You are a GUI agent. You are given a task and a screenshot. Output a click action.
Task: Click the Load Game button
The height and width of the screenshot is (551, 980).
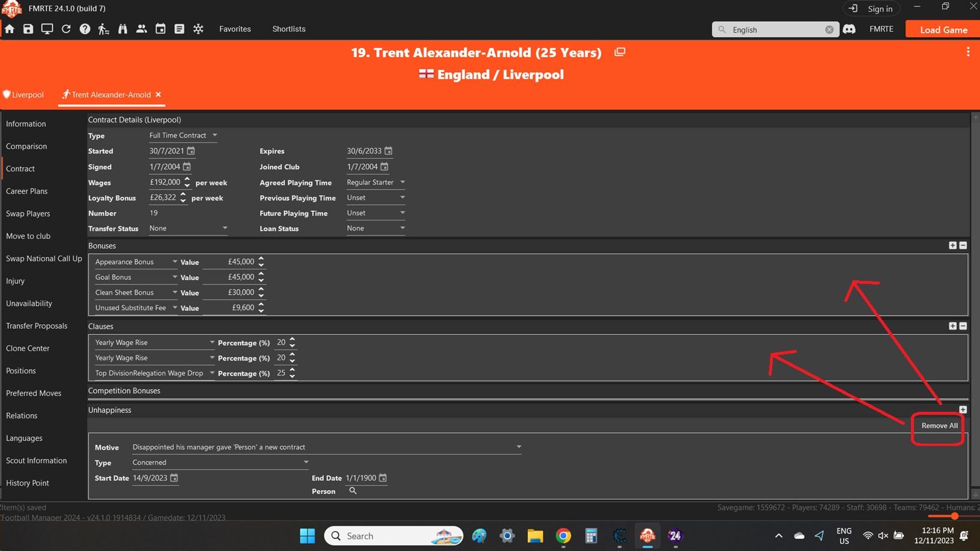(943, 29)
